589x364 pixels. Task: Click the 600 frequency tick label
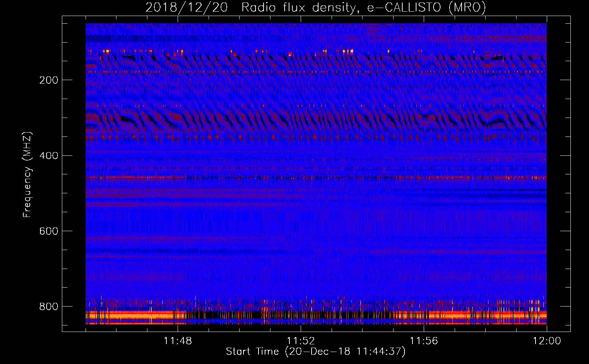(49, 231)
